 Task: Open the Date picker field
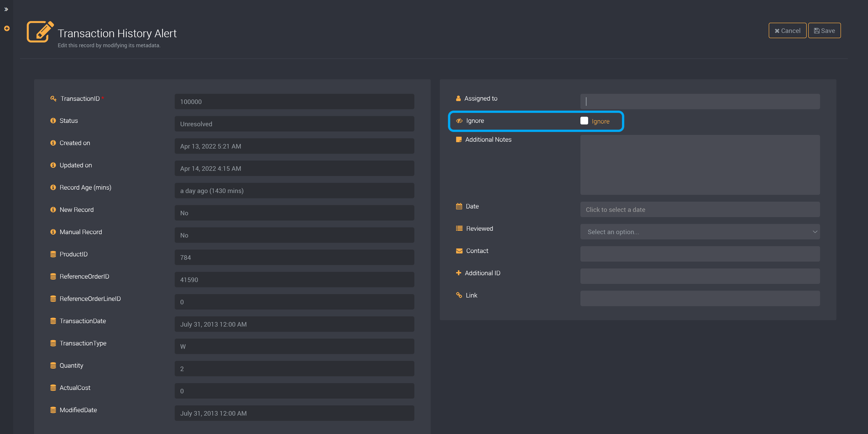pyautogui.click(x=700, y=210)
